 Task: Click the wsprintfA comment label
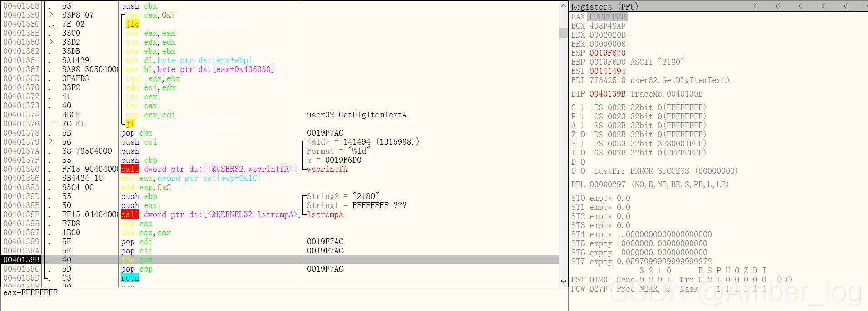(327, 169)
